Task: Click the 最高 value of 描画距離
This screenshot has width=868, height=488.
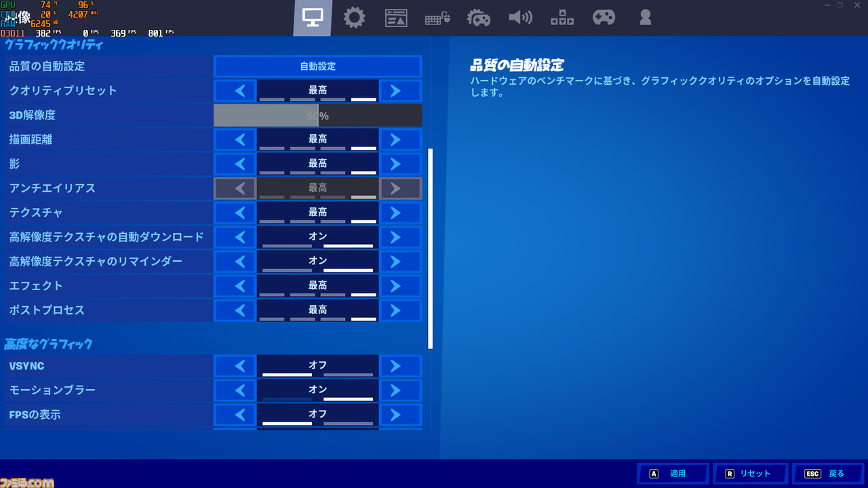Action: (x=317, y=139)
